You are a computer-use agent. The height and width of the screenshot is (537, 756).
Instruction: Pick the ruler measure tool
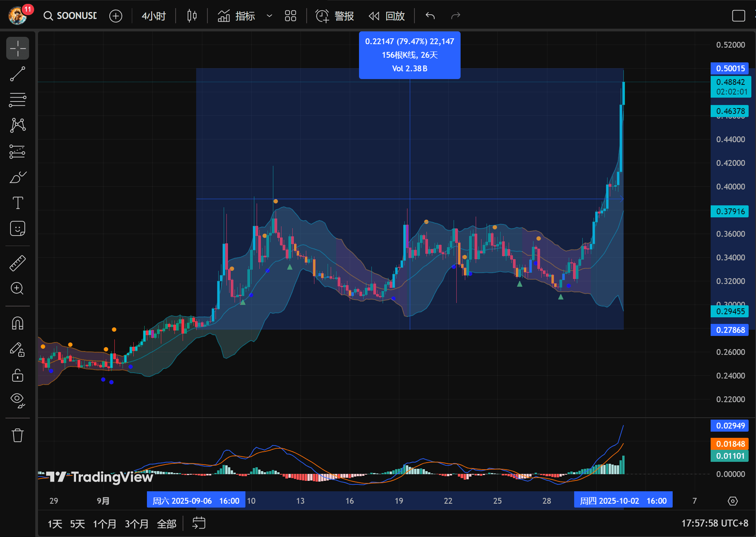pos(17,263)
